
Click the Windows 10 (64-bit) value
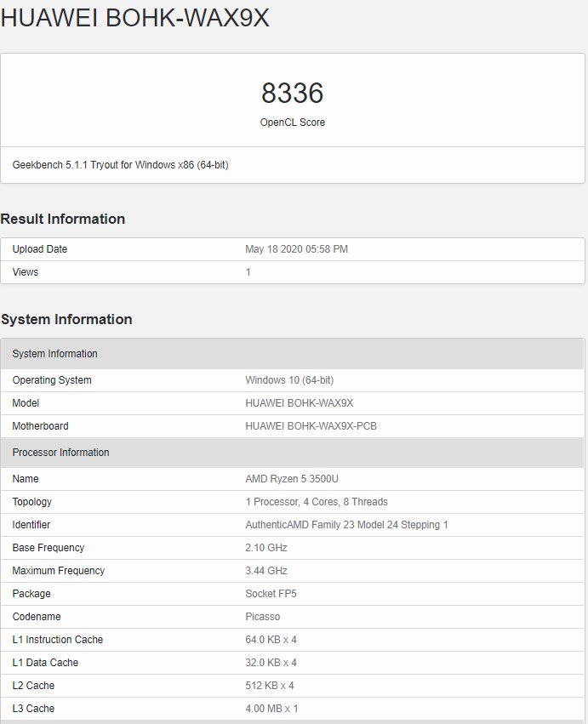point(289,380)
